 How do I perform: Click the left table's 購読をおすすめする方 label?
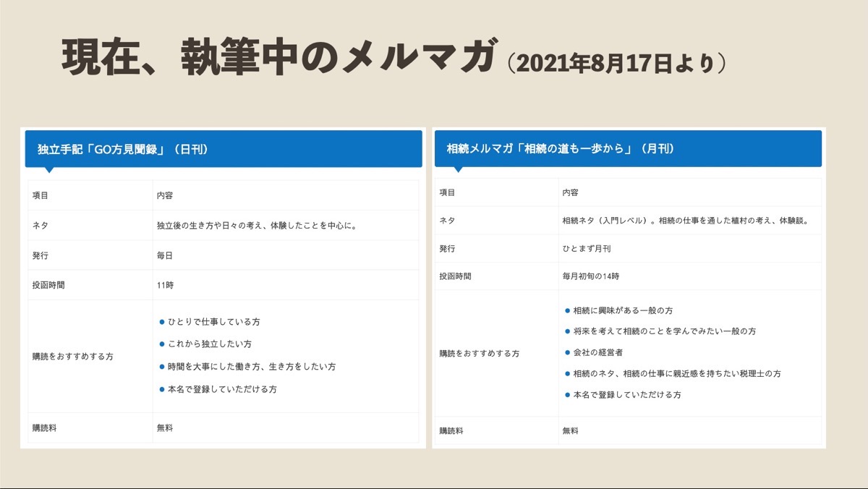coord(73,357)
